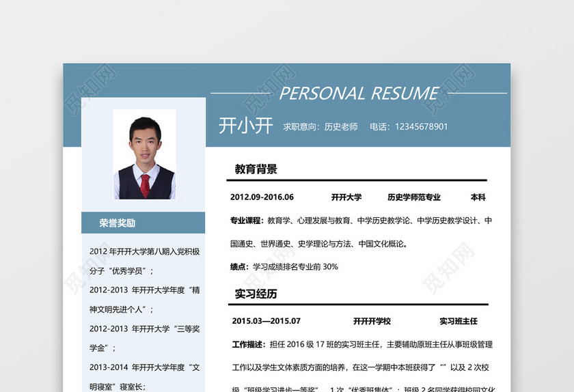Click the text 开开开学校
Viewport: 574px width, 392px height.
coord(372,322)
